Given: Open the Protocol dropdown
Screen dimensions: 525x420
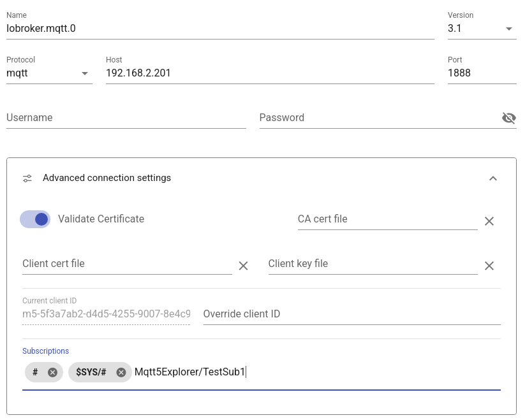Looking at the screenshot, I should tap(49, 73).
